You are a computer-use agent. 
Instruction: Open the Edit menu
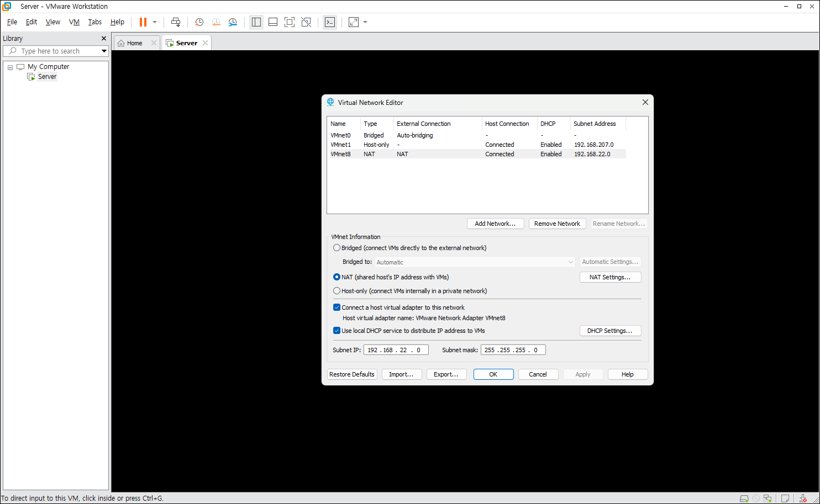click(x=31, y=22)
